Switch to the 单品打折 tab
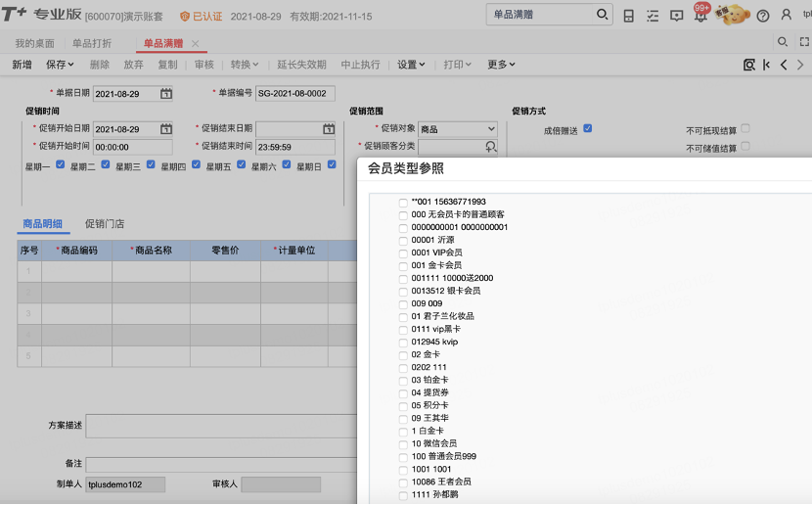Viewport: 812px width, 505px height. (92, 43)
